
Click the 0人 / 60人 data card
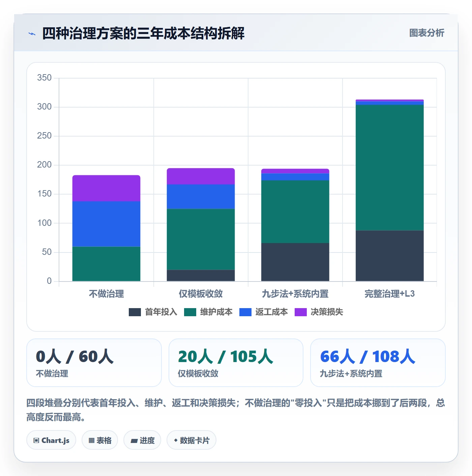(94, 363)
